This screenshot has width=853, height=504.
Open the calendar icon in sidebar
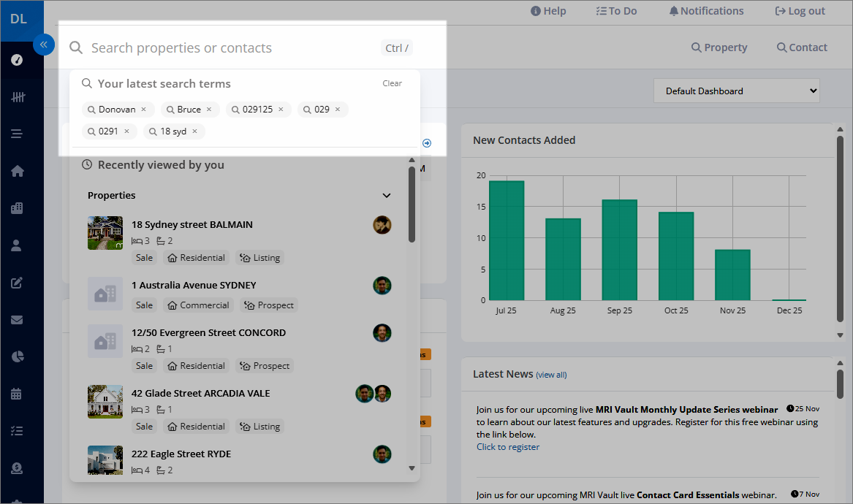coord(16,394)
